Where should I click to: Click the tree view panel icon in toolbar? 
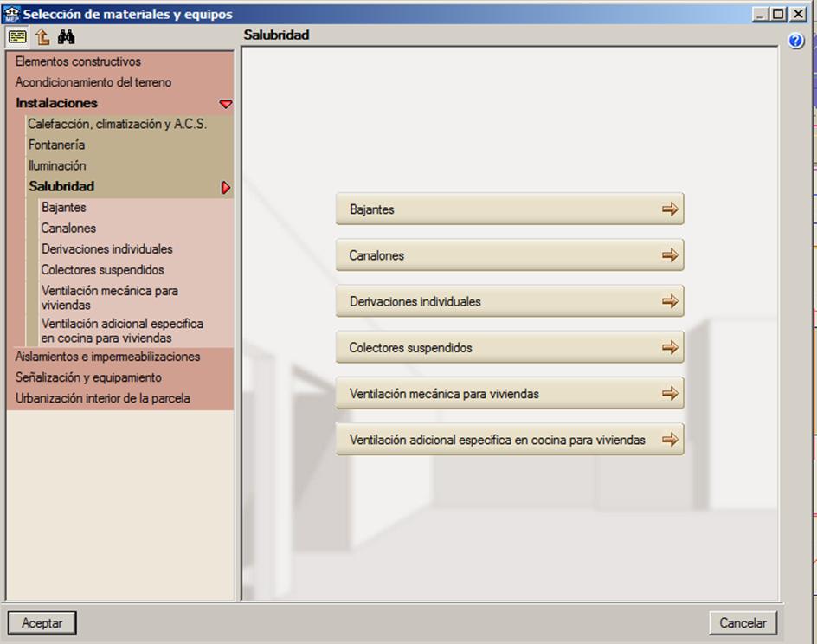click(x=17, y=36)
